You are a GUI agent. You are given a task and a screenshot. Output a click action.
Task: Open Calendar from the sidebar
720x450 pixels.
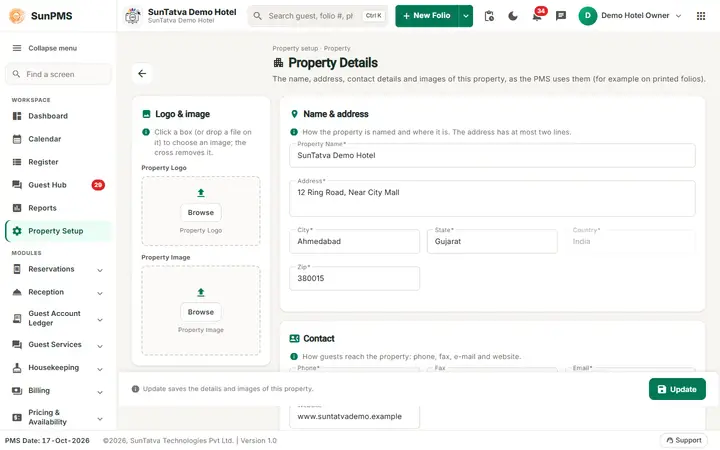58,139
